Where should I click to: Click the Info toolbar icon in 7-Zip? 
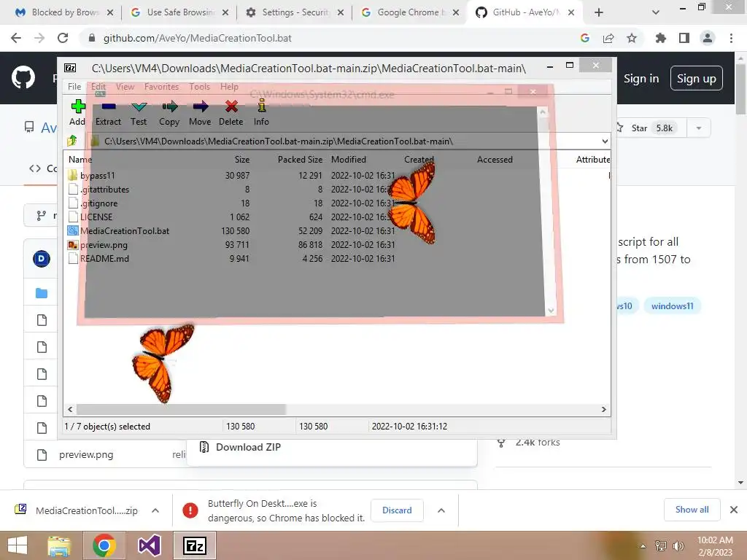(261, 112)
